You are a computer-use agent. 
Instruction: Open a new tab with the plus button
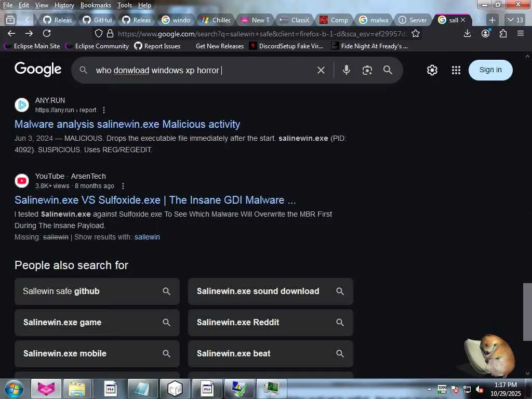click(x=493, y=20)
